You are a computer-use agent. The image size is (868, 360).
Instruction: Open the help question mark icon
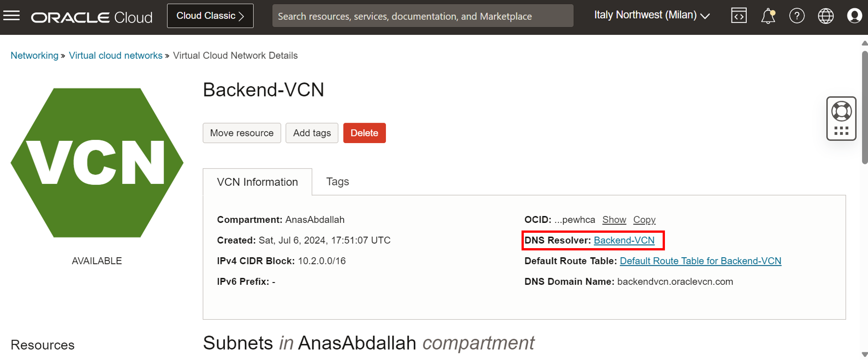797,16
